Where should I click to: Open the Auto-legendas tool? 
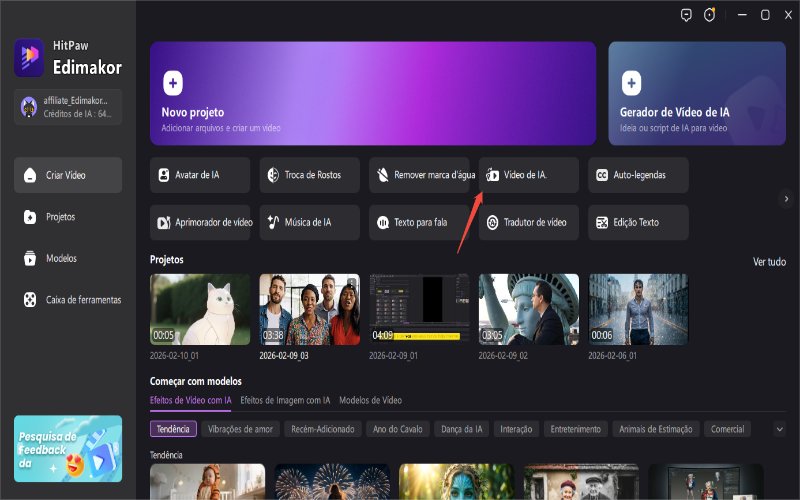(x=638, y=175)
